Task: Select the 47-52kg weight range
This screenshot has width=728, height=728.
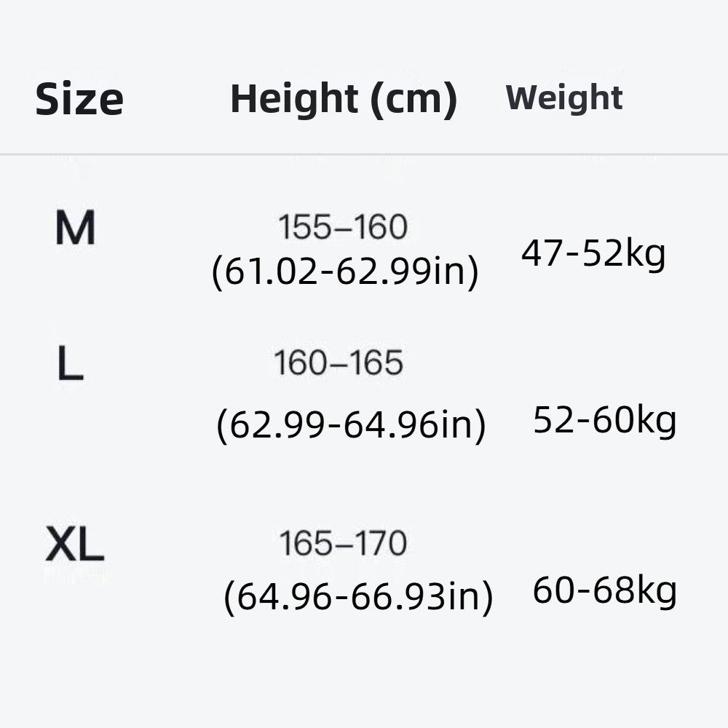Action: coord(593,254)
